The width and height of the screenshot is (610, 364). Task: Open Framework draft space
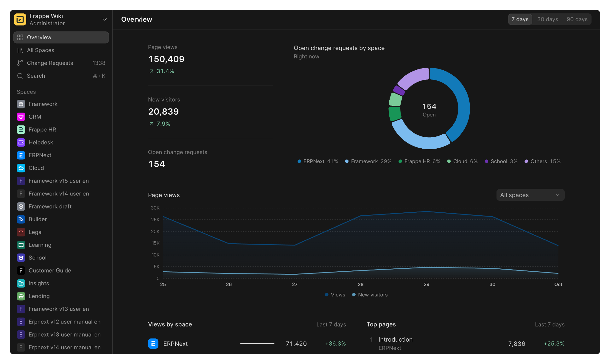point(61,206)
